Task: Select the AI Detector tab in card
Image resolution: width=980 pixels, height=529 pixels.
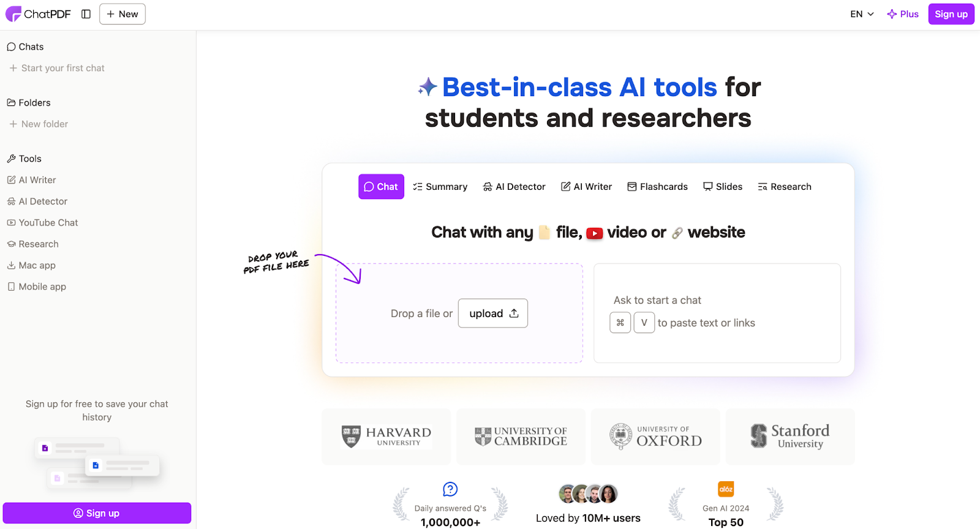Action: (514, 187)
